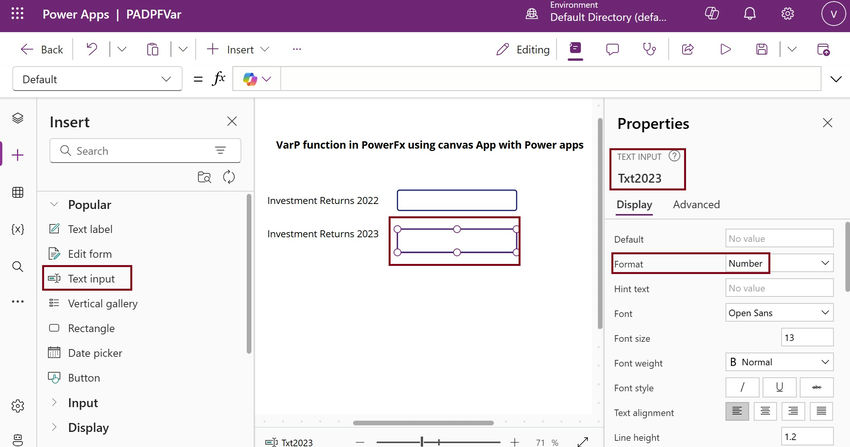Insert a Date picker control
850x447 pixels.
tap(86, 353)
